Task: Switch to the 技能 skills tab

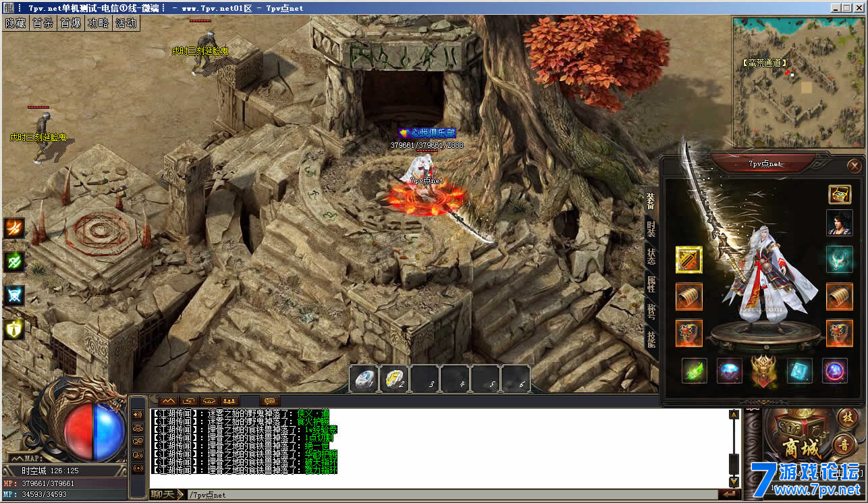Action: pos(651,340)
